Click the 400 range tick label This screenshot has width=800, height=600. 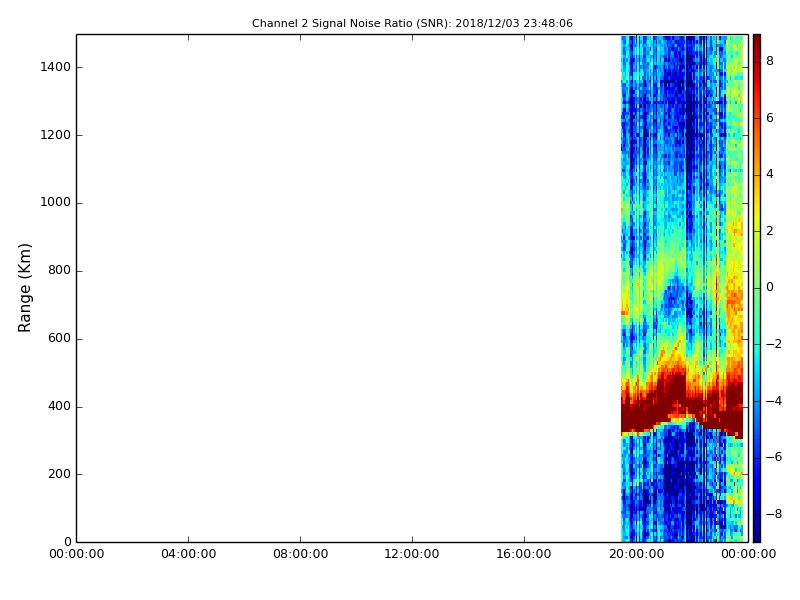pos(59,407)
